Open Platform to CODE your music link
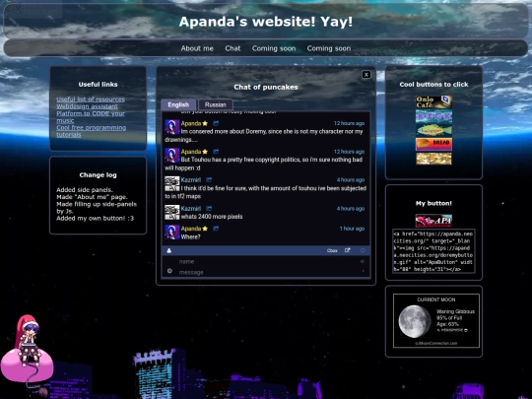Image resolution: width=532 pixels, height=399 pixels. [x=91, y=116]
